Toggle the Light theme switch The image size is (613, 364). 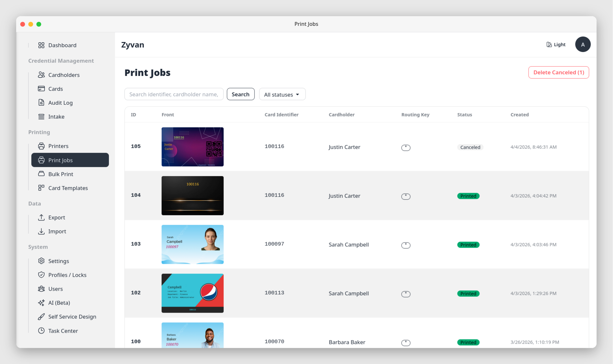pos(556,45)
